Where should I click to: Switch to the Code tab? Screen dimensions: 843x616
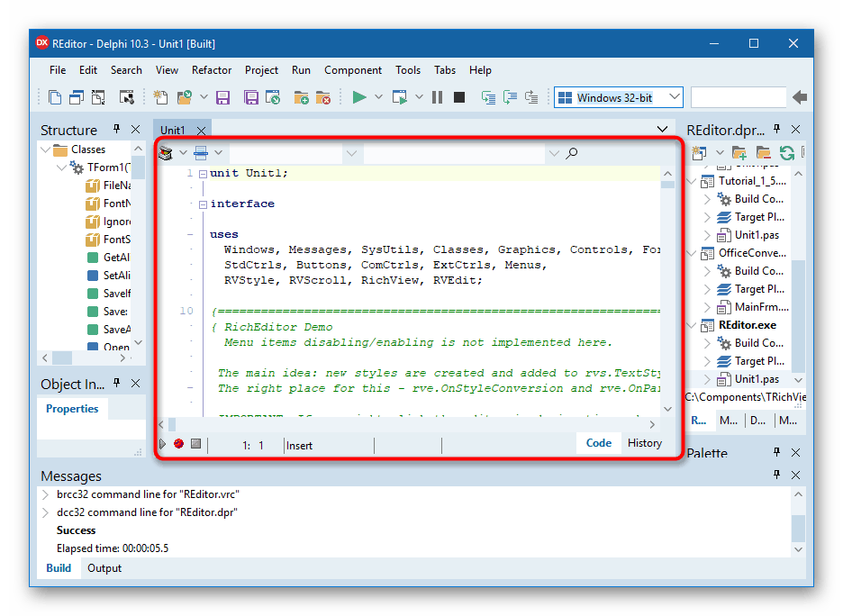(598, 443)
